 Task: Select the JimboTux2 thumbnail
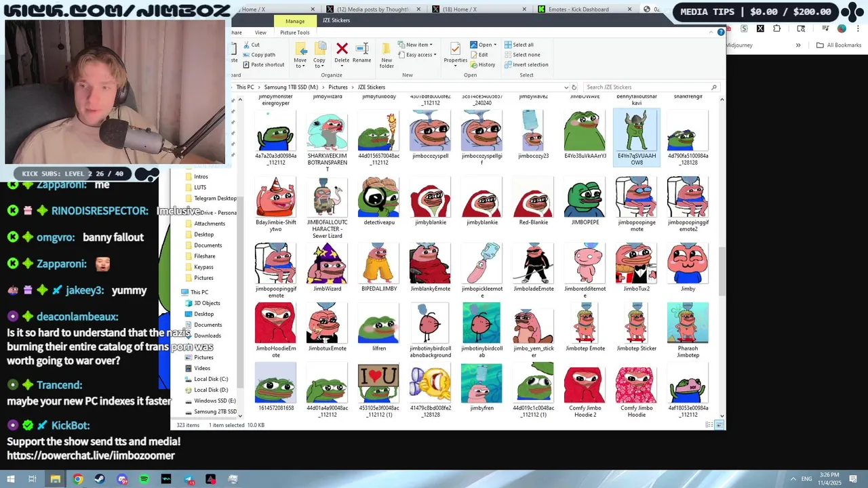tap(636, 268)
